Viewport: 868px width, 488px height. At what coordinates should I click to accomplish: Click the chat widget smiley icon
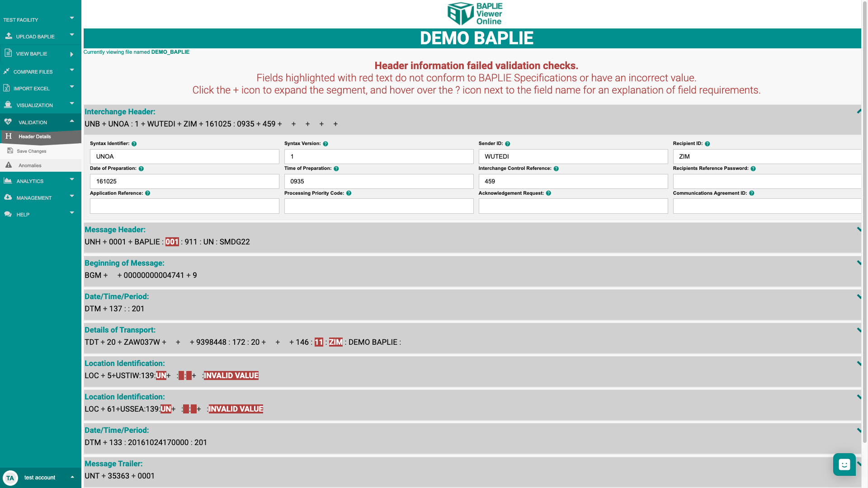click(x=844, y=464)
